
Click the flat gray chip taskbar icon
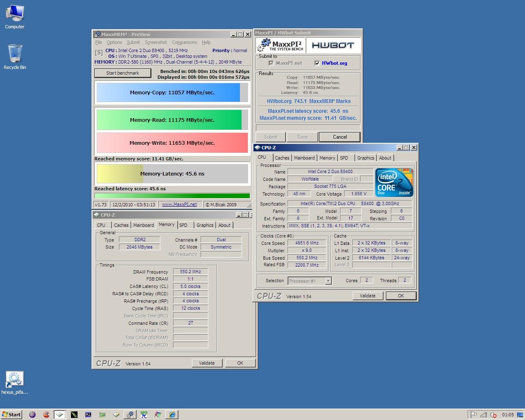(x=116, y=415)
